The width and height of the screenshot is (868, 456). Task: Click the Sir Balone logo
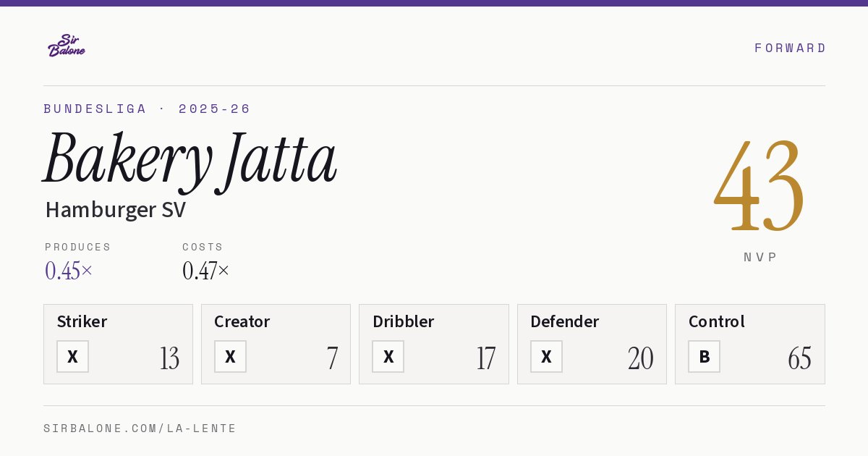tap(67, 46)
